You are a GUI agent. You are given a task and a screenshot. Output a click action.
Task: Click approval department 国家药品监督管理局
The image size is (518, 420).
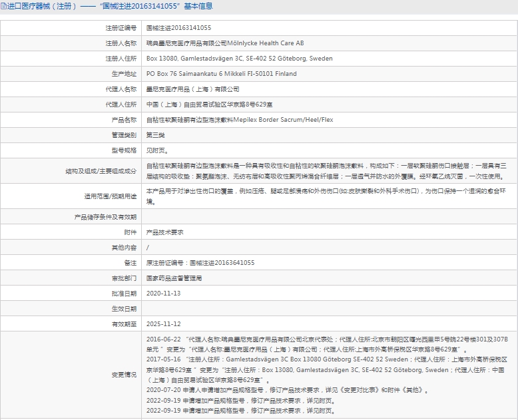[174, 278]
